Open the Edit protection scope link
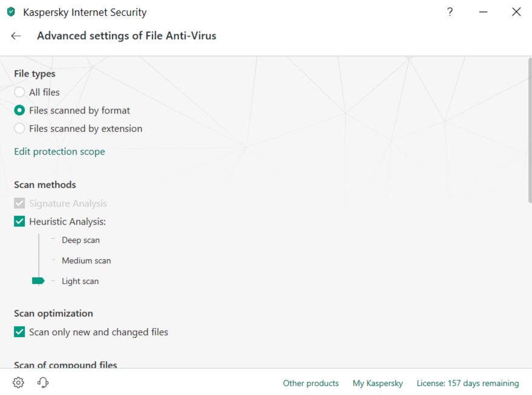This screenshot has height=395, width=532. (x=59, y=152)
